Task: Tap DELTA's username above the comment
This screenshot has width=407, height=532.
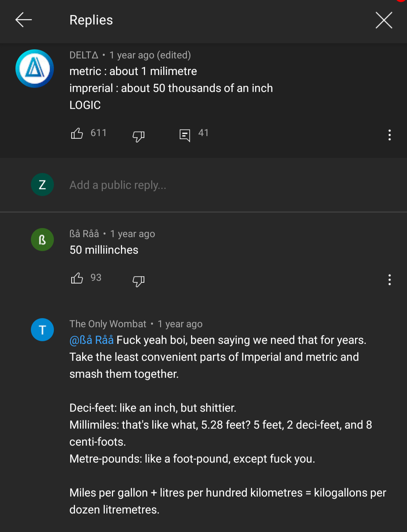Action: point(84,55)
